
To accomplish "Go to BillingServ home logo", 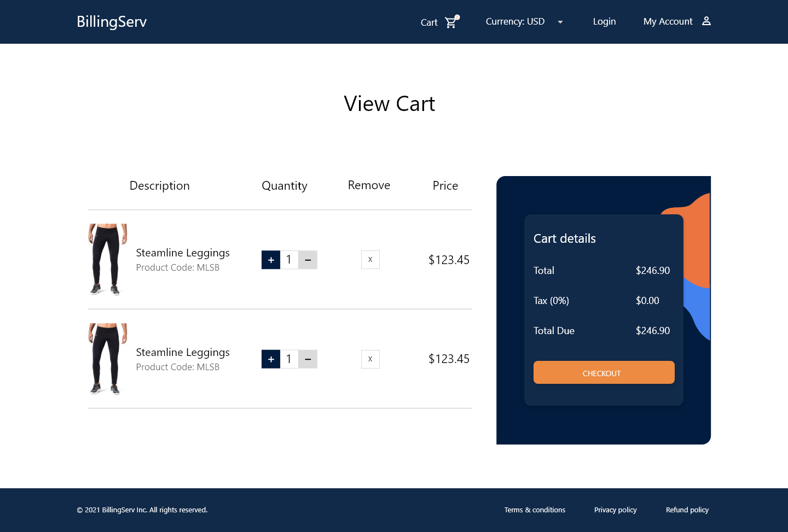I will [x=112, y=22].
